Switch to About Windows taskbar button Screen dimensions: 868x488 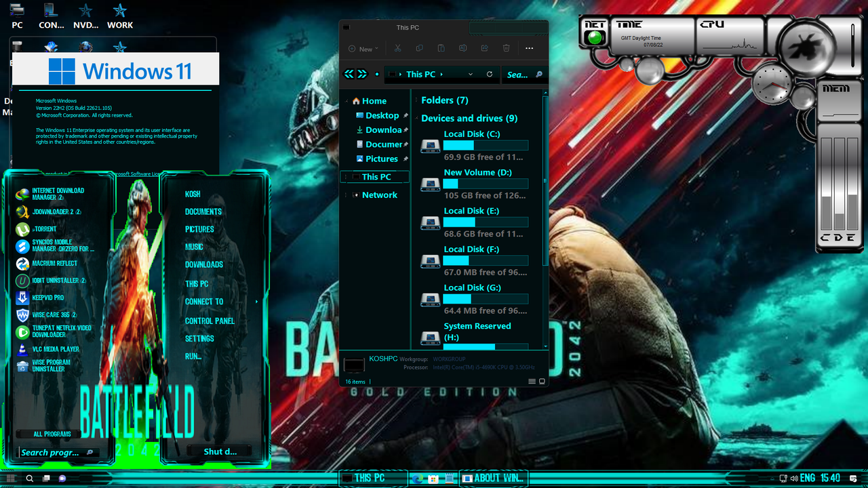(493, 479)
